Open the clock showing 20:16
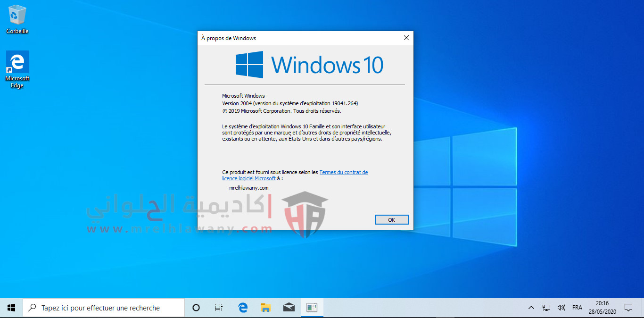This screenshot has height=318, width=644. point(602,308)
